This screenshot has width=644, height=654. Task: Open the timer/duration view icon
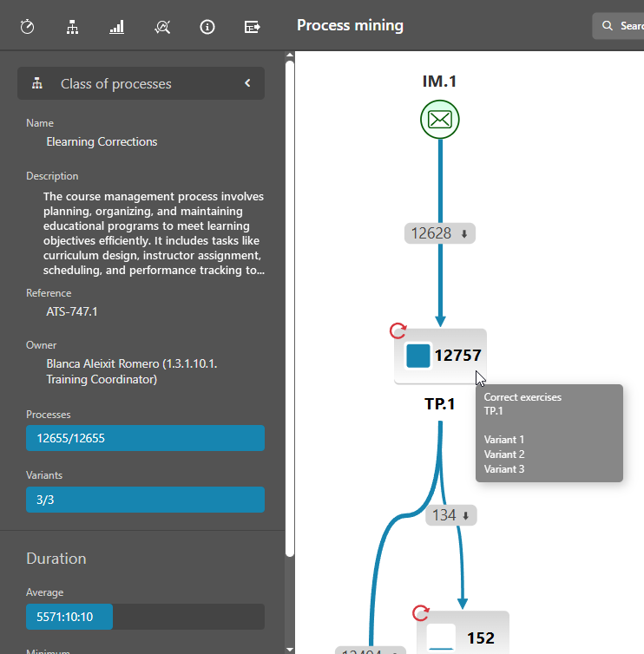27,27
